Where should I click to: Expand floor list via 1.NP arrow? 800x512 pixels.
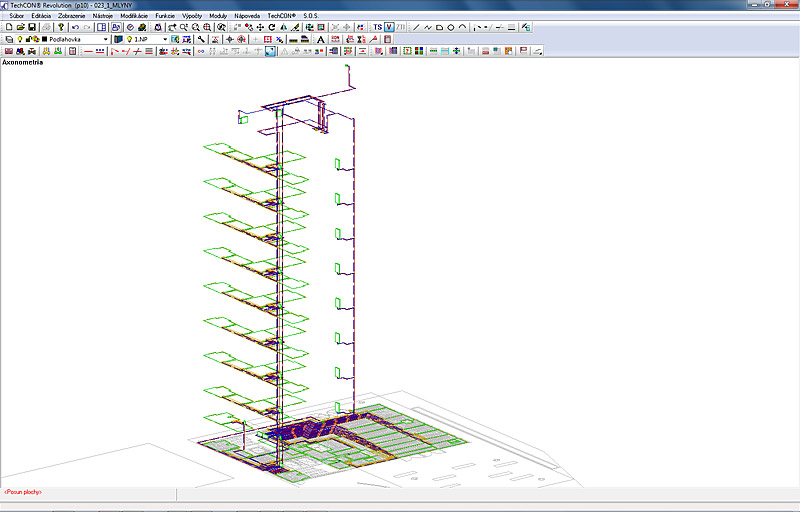coord(165,39)
